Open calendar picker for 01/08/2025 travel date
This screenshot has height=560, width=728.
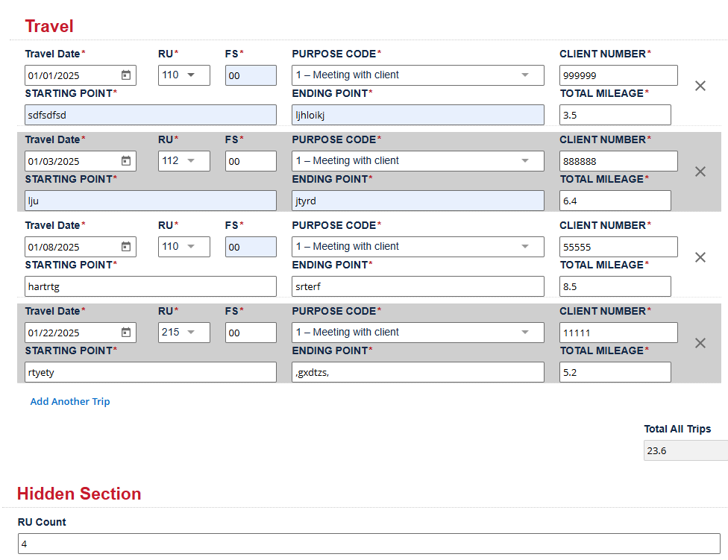tap(126, 247)
